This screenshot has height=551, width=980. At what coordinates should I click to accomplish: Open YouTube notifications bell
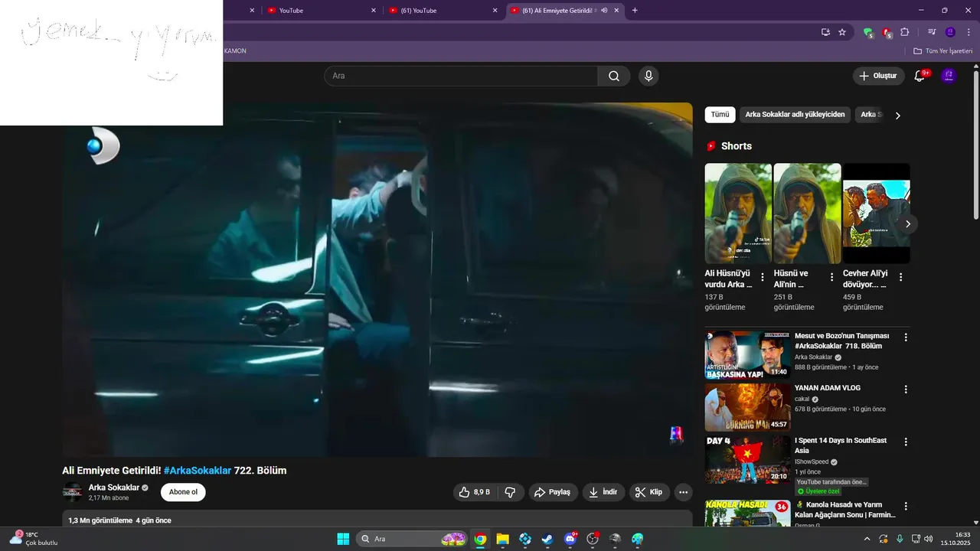click(x=920, y=76)
